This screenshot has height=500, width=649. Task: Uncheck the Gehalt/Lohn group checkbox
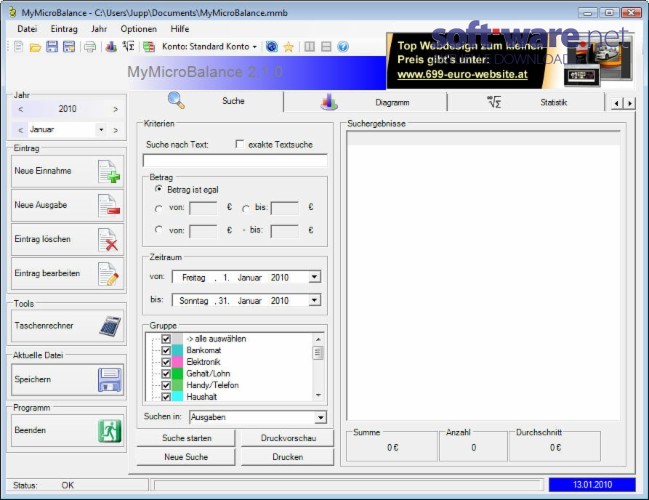166,373
